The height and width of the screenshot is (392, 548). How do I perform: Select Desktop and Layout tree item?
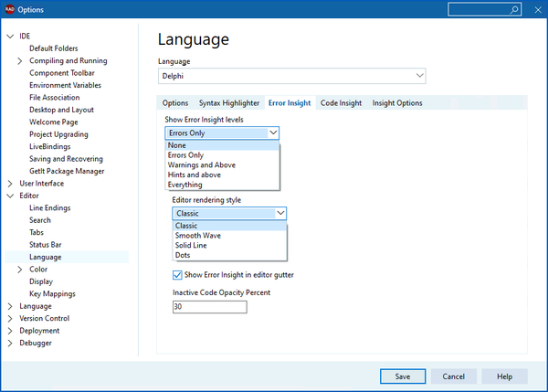(61, 110)
